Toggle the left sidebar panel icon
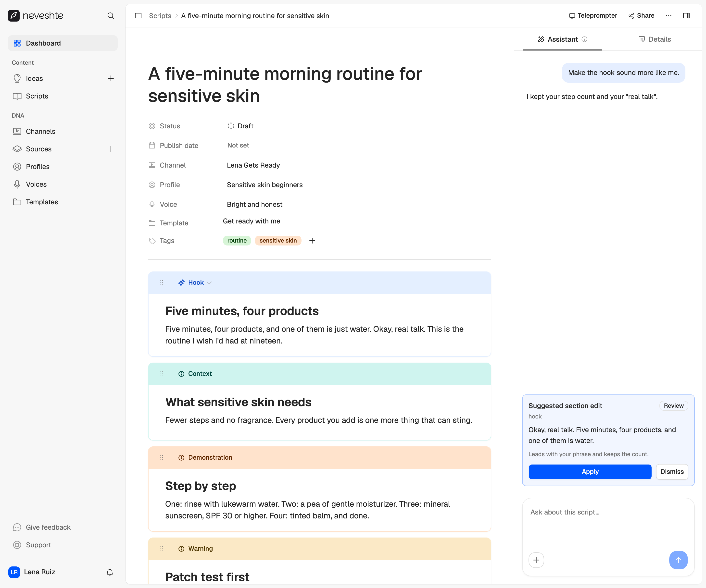 [x=138, y=16]
